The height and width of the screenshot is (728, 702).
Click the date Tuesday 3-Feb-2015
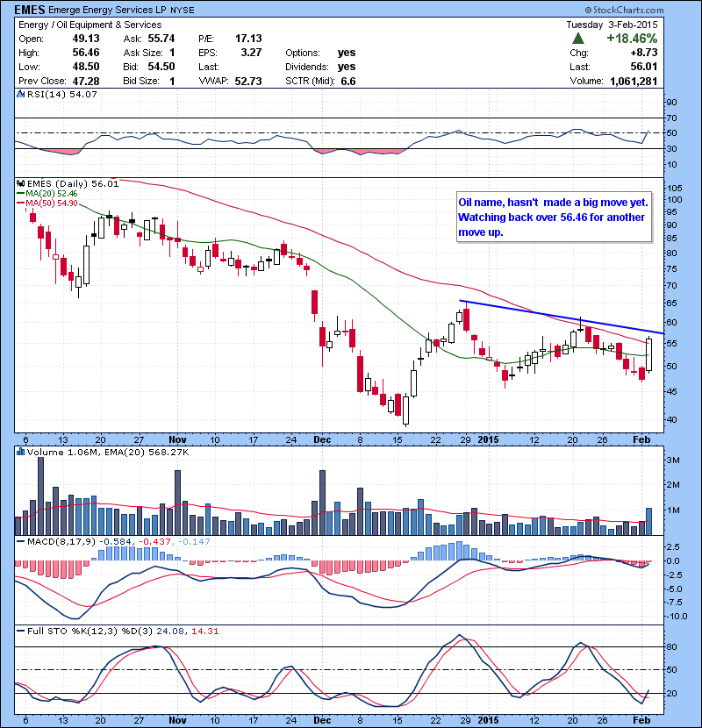pyautogui.click(x=612, y=25)
